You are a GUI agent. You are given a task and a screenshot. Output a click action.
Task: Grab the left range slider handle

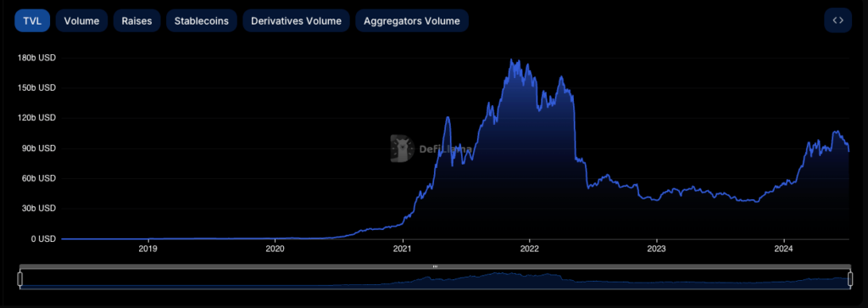tap(20, 279)
